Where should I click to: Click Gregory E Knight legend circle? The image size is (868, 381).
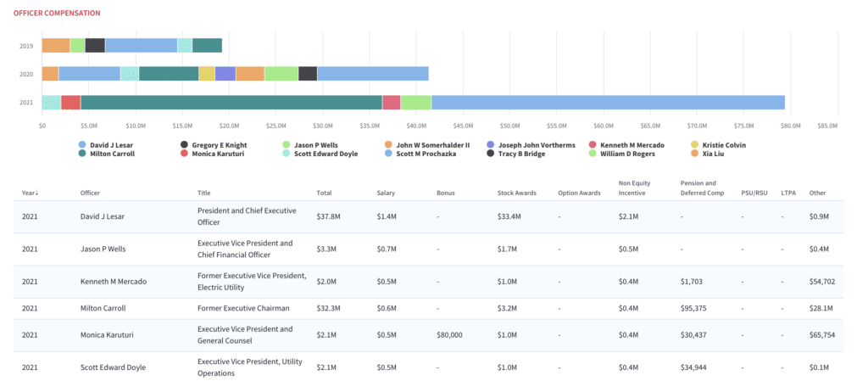click(184, 145)
